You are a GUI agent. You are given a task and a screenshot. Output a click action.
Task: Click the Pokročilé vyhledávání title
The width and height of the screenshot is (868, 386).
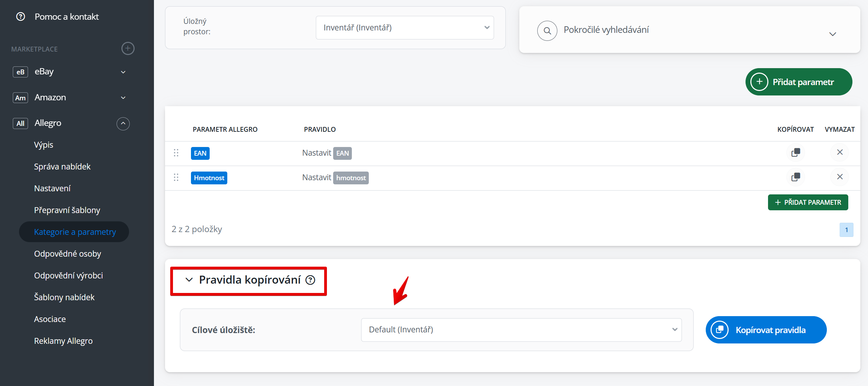(x=606, y=30)
